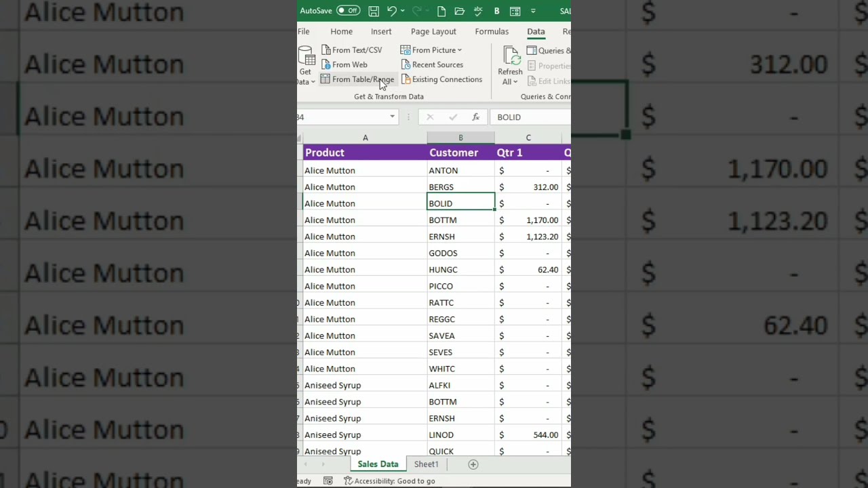Click the formula bar showing BOLID

pyautogui.click(x=531, y=117)
